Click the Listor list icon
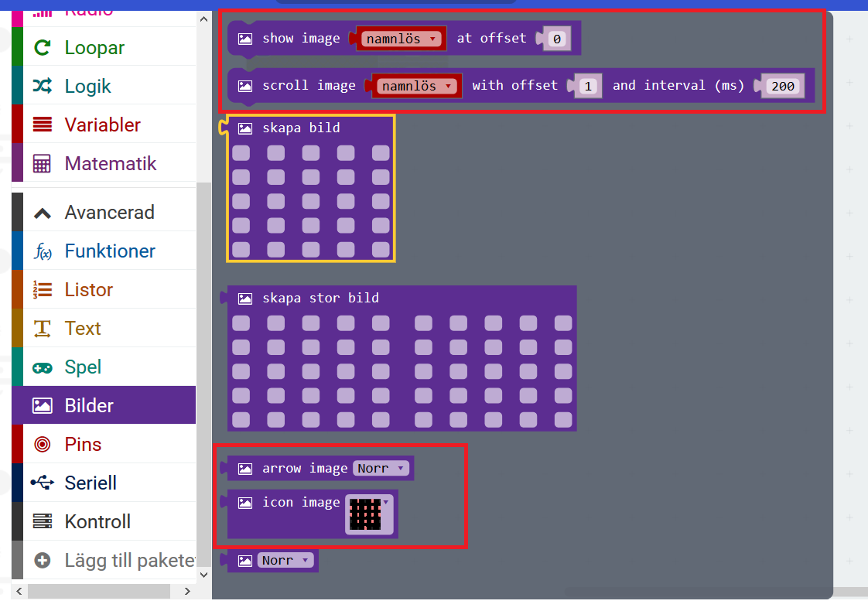Viewport: 868px width, 611px height. 42,289
